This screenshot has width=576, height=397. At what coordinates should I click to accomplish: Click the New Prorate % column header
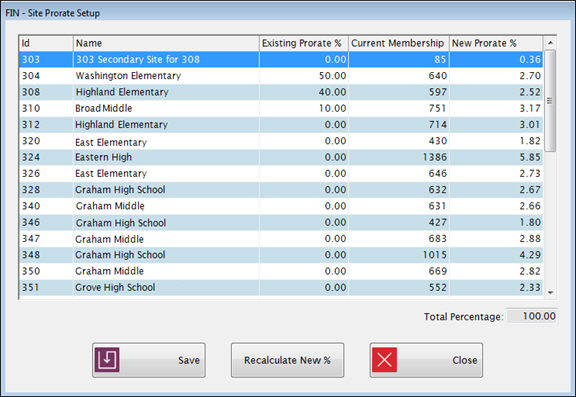496,43
